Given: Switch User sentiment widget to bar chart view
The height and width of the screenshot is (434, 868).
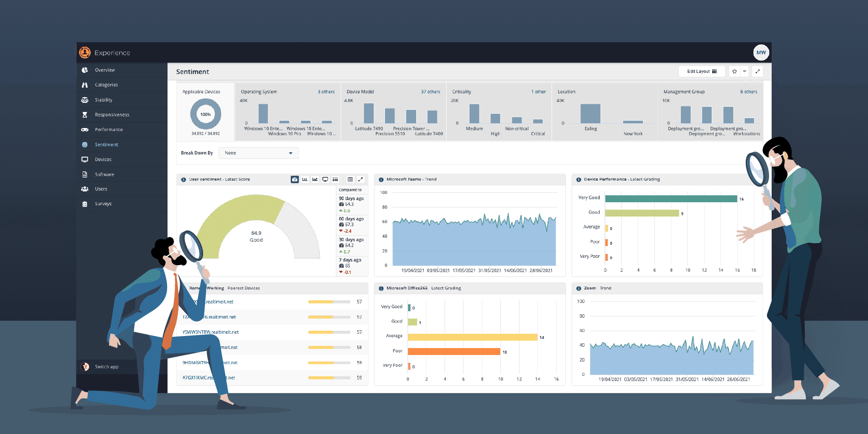Looking at the screenshot, I should pos(305,179).
